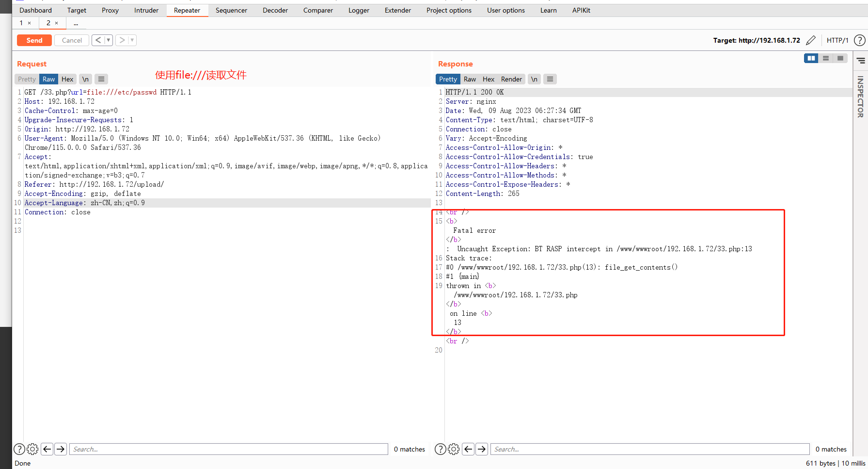Open the Target tab
This screenshot has height=469, width=868.
point(77,10)
